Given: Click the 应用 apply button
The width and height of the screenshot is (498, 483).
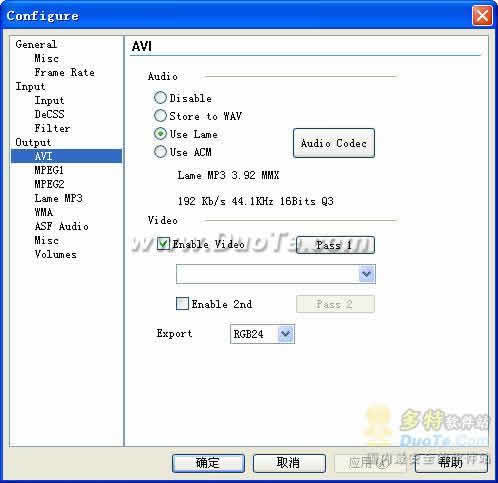Looking at the screenshot, I should (x=370, y=463).
